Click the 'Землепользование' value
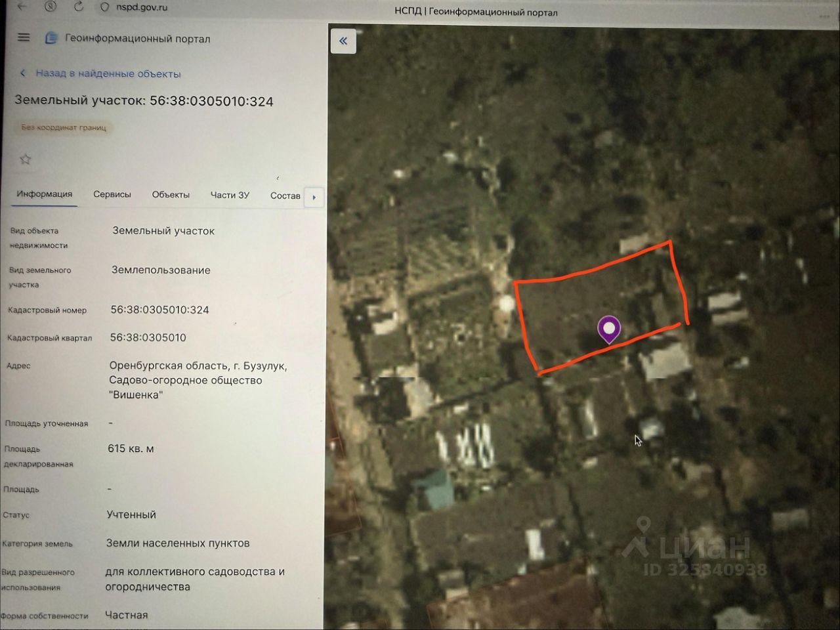840x630 pixels. (x=161, y=270)
